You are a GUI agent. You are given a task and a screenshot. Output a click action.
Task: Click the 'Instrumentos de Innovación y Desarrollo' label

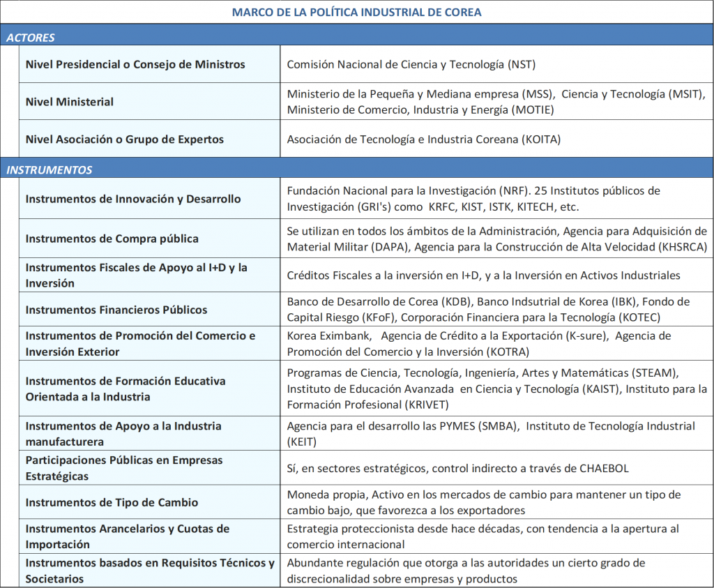coord(133,199)
